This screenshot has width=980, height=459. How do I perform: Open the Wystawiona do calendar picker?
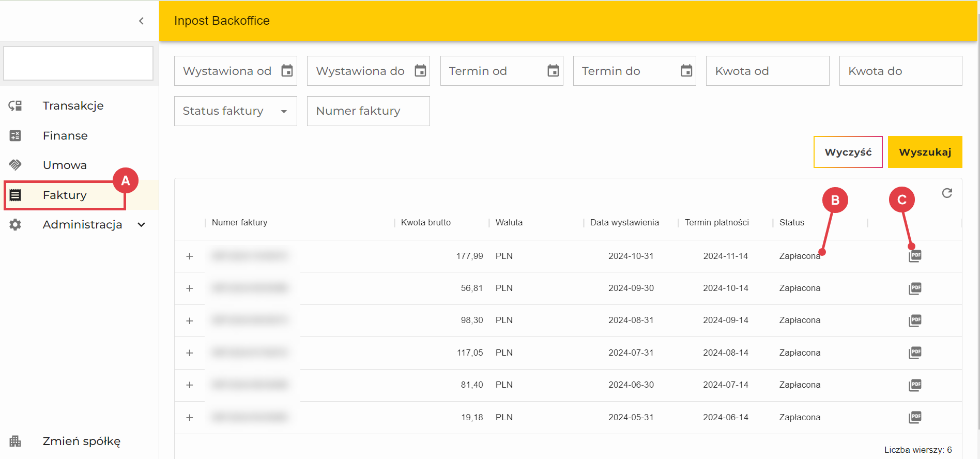[420, 71]
